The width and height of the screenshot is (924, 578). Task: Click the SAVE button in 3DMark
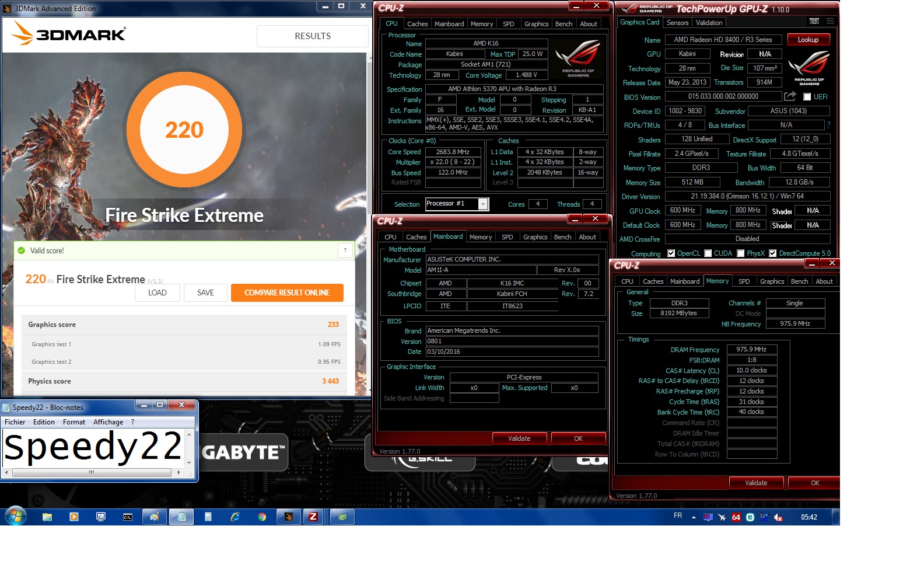point(205,293)
